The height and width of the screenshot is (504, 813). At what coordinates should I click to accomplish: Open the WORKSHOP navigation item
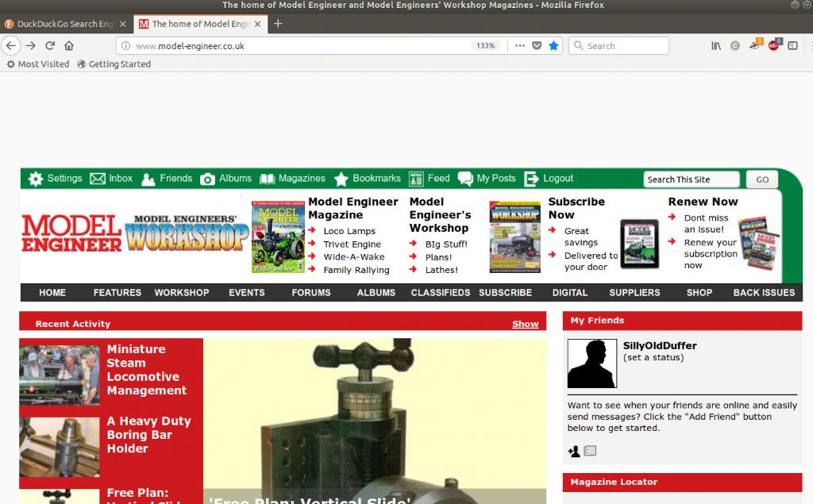tap(182, 292)
